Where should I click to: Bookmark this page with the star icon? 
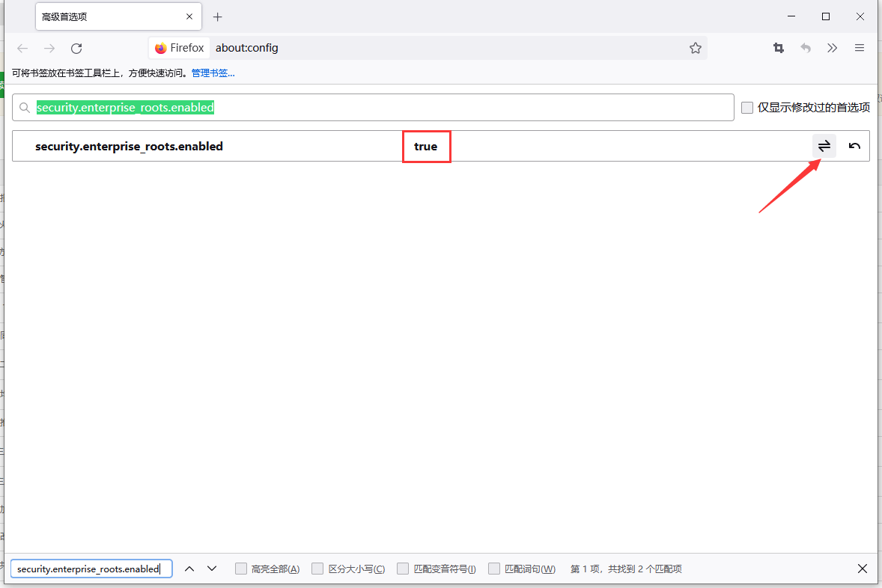tap(695, 47)
